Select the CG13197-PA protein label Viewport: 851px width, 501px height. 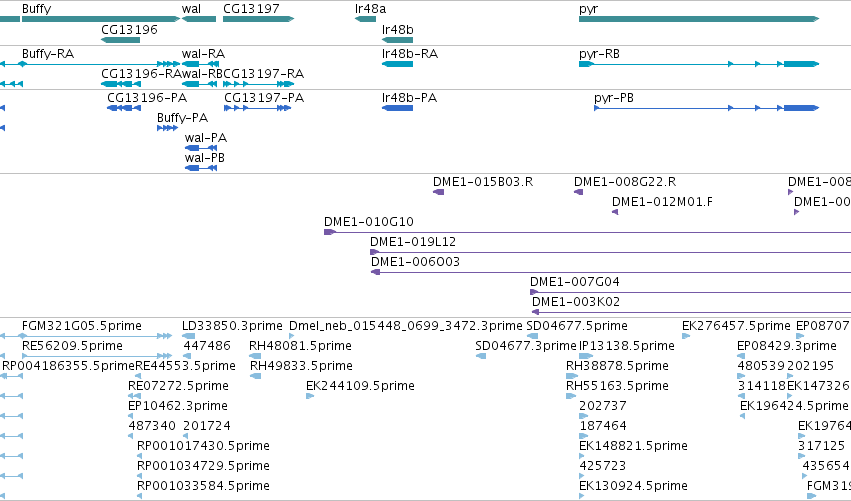coord(264,98)
